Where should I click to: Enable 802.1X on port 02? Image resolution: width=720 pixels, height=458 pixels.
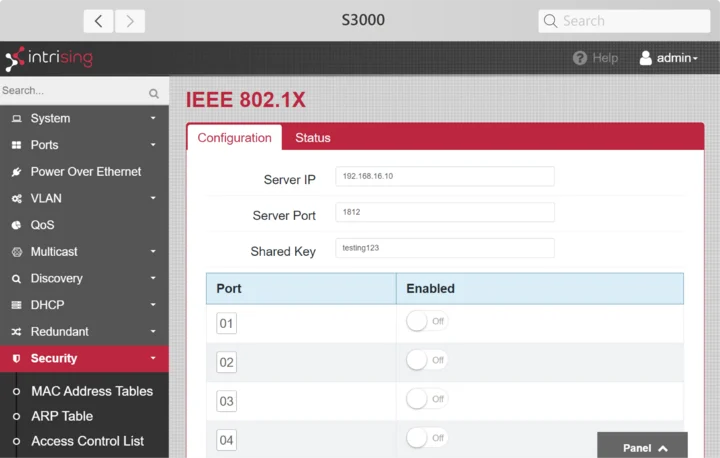pos(427,360)
